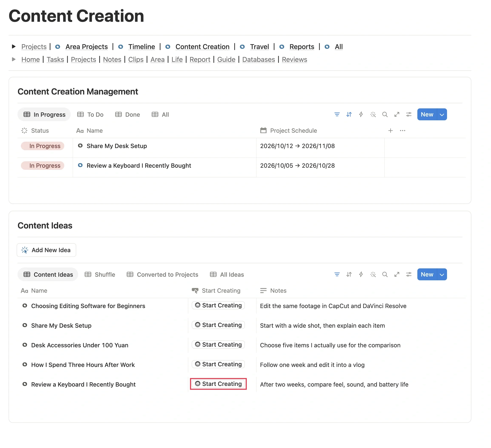Open the Timeline link

click(x=142, y=47)
